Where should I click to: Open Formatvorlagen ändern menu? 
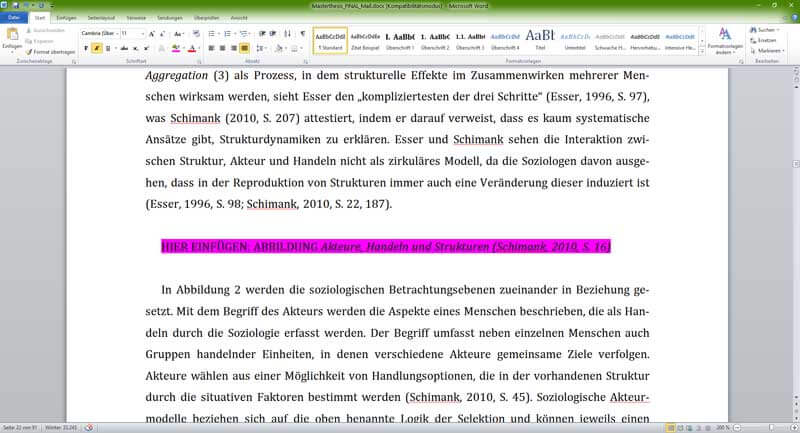(x=724, y=41)
